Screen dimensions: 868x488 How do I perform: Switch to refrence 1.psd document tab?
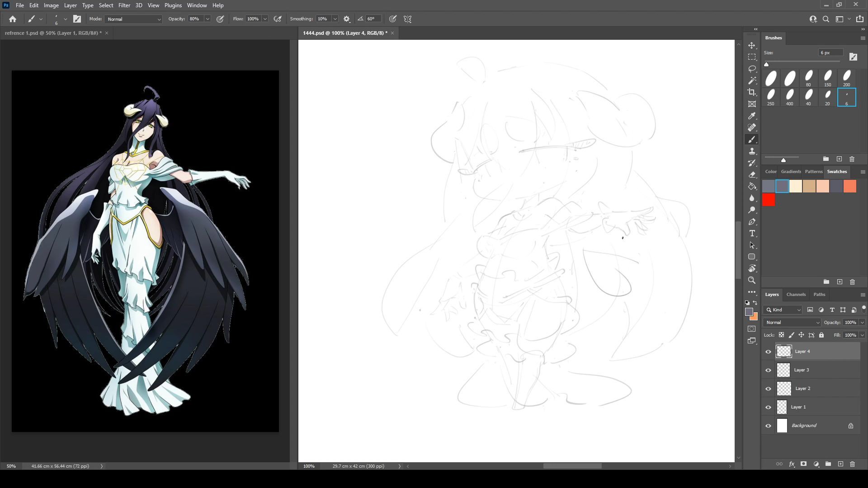pos(53,33)
